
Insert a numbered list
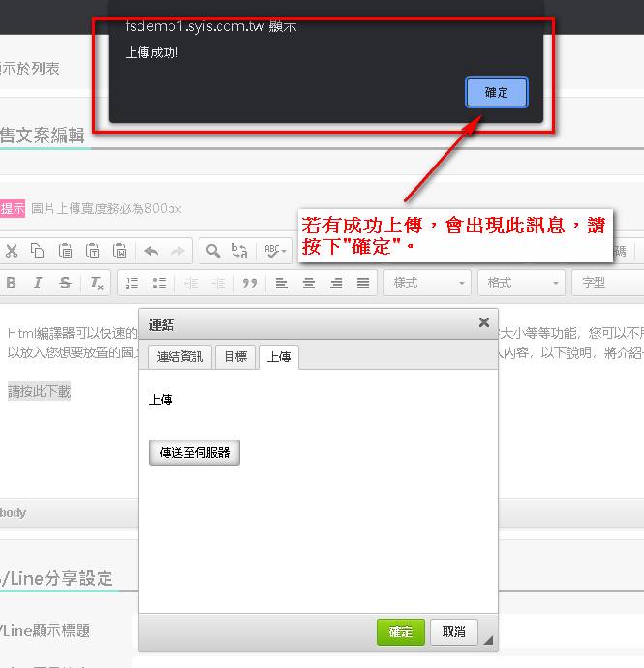pos(133,283)
